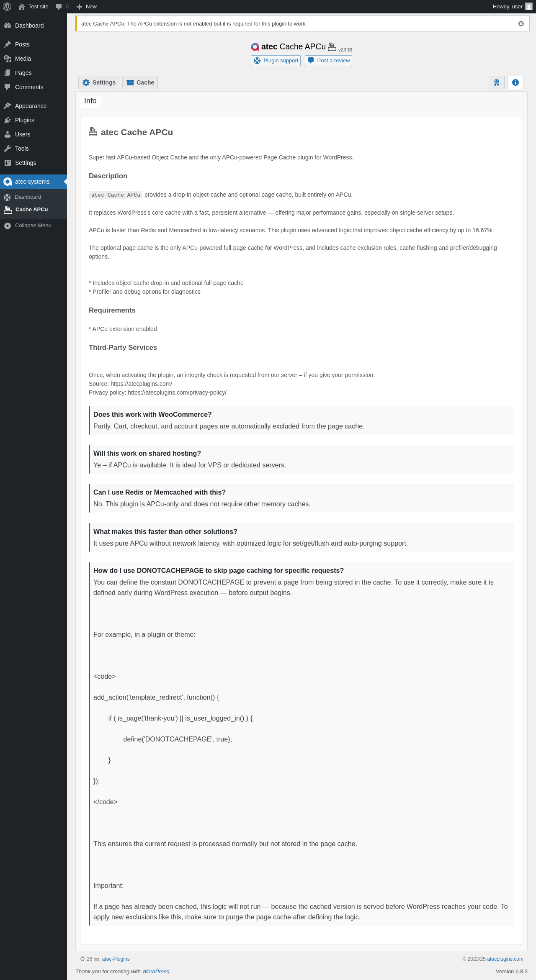Collapse the admin sidebar menu

pos(33,226)
